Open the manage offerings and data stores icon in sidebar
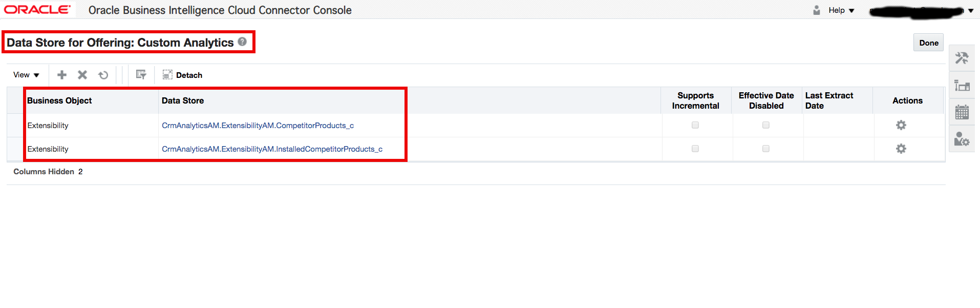 962,85
